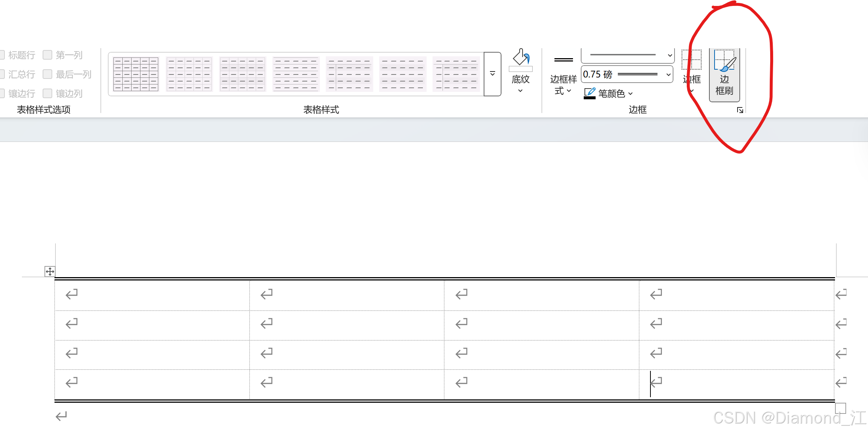Viewport: 868px width, 432px height.
Task: Toggle the Banded Columns (镶边列) checkbox
Action: coord(47,94)
